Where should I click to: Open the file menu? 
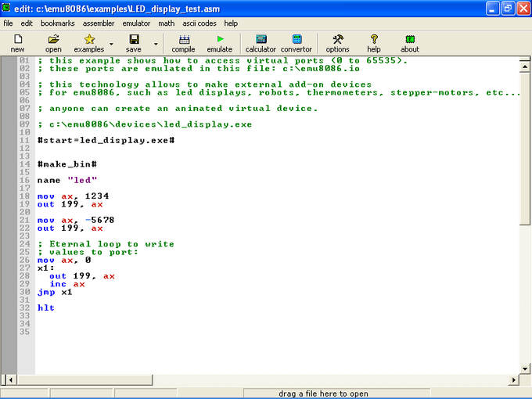pos(8,23)
